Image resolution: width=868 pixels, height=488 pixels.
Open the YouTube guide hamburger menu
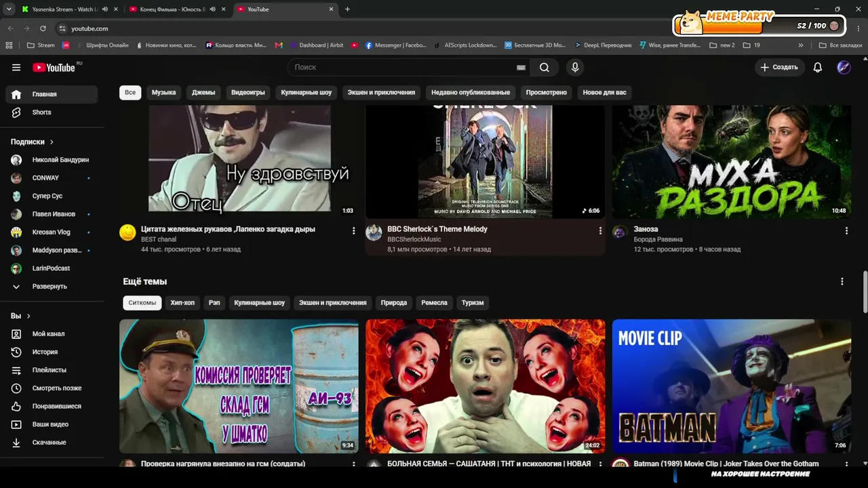point(16,67)
